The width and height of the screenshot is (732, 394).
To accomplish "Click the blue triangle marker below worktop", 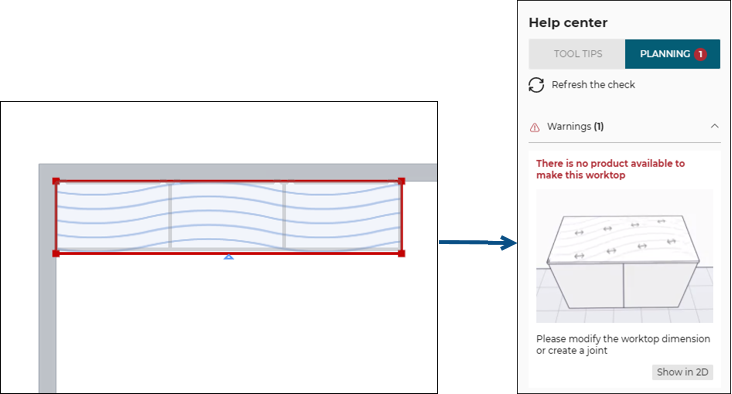I will [x=228, y=257].
